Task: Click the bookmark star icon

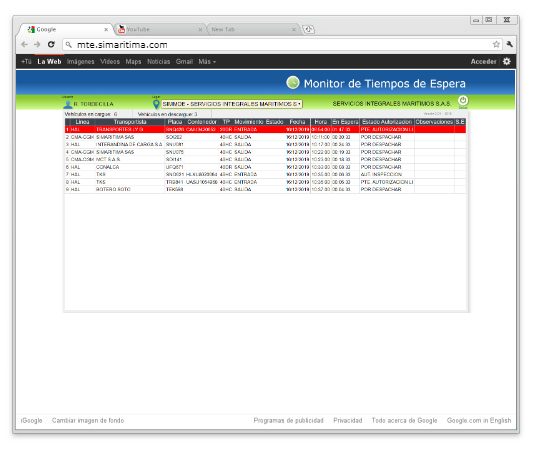Action: [496, 44]
